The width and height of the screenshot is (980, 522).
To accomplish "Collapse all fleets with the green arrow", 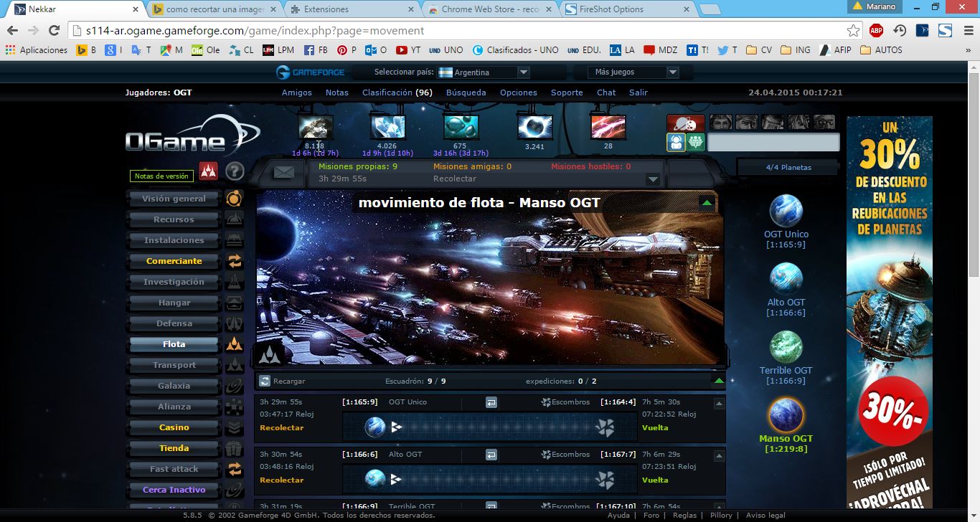I will click(x=718, y=381).
